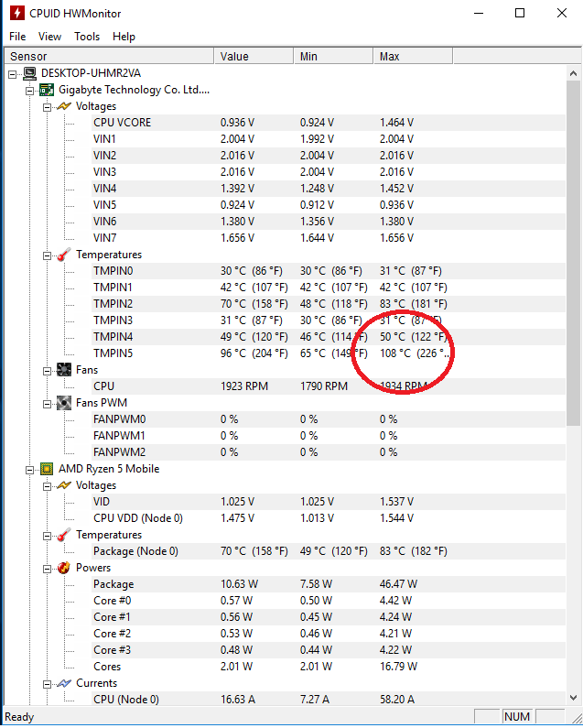Collapse the Fans PWM group

point(47,404)
